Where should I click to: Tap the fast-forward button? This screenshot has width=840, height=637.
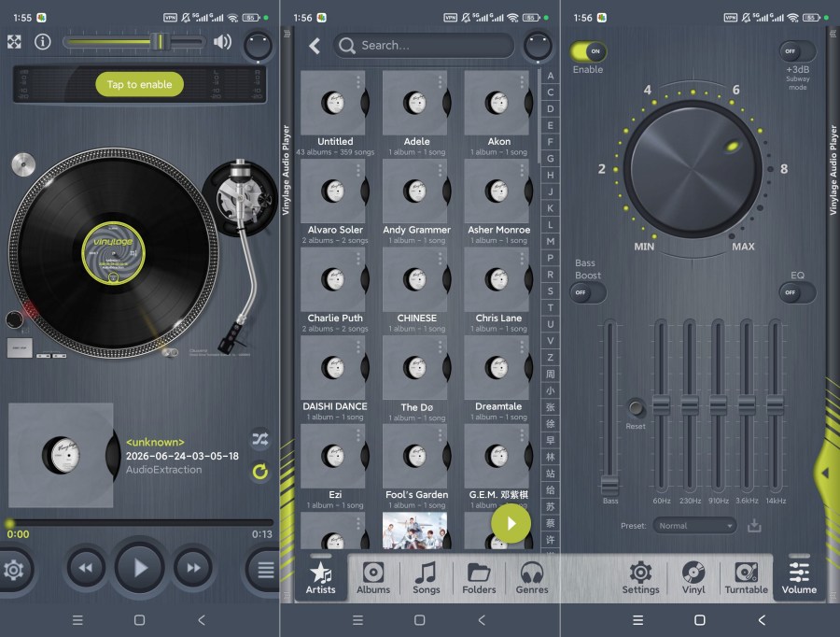coord(193,568)
